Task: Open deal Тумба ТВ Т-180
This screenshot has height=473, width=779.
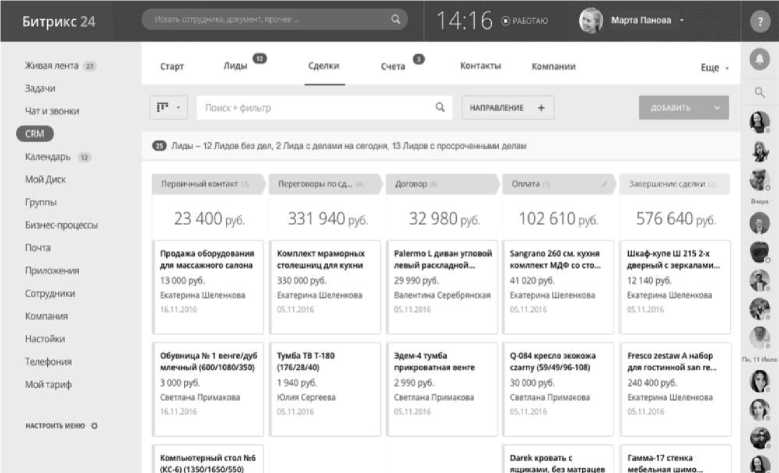Action: (325, 389)
